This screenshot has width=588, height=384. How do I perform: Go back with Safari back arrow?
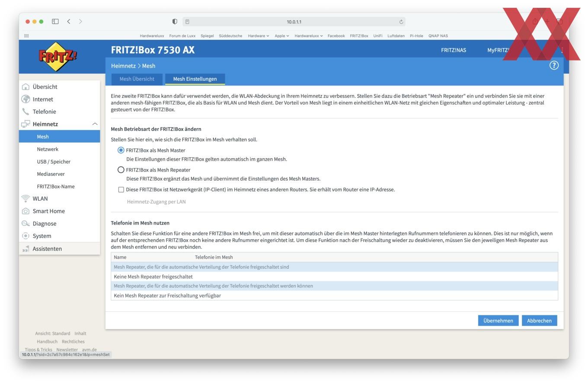click(x=68, y=22)
